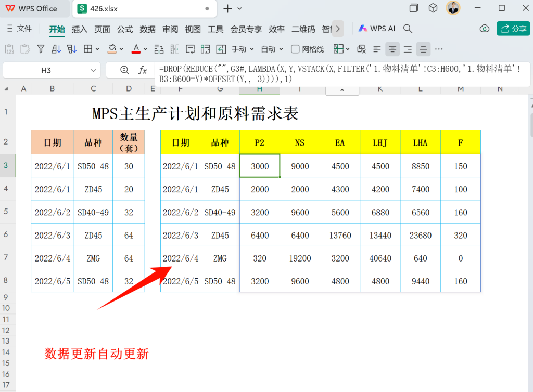Open the 文件 menu
The width and height of the screenshot is (533, 392).
pos(19,29)
